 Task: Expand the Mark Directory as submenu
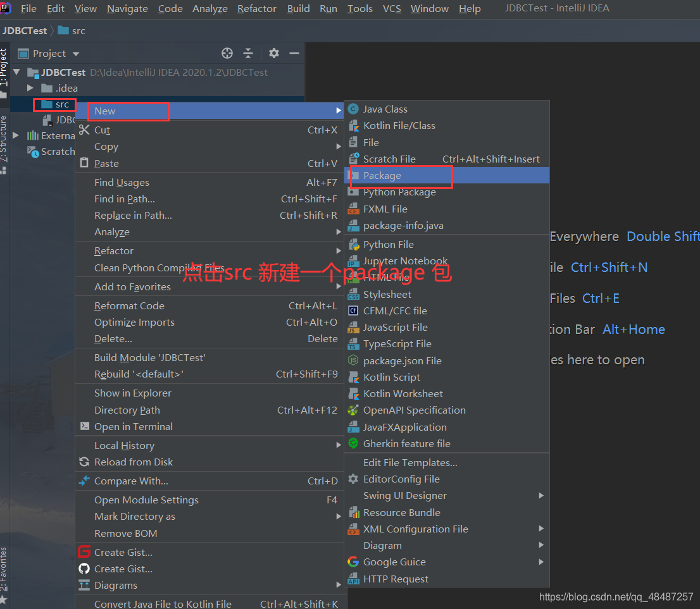pos(339,517)
